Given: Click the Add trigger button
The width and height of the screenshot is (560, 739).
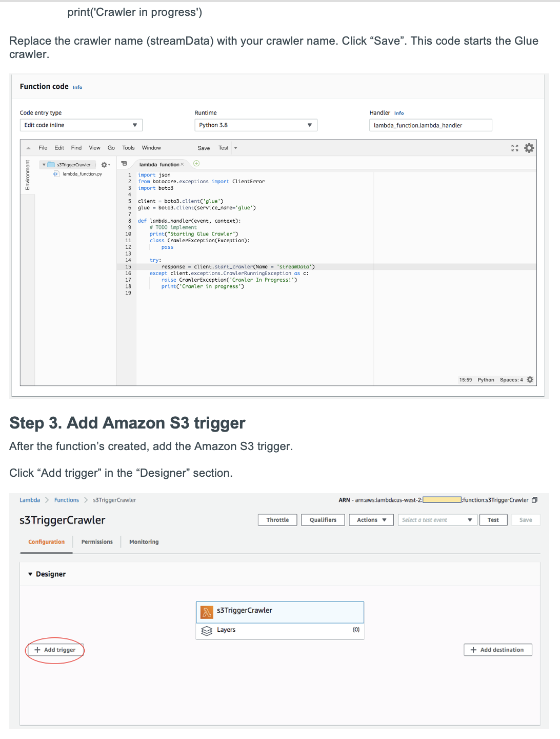Looking at the screenshot, I should tap(55, 650).
